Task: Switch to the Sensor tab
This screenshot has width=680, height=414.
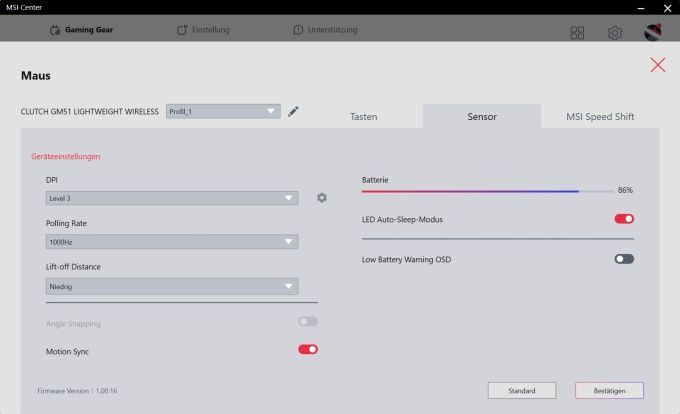Action: (x=482, y=116)
